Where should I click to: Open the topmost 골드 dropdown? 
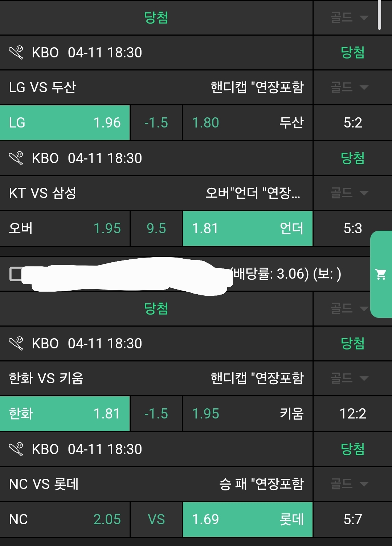pyautogui.click(x=349, y=17)
